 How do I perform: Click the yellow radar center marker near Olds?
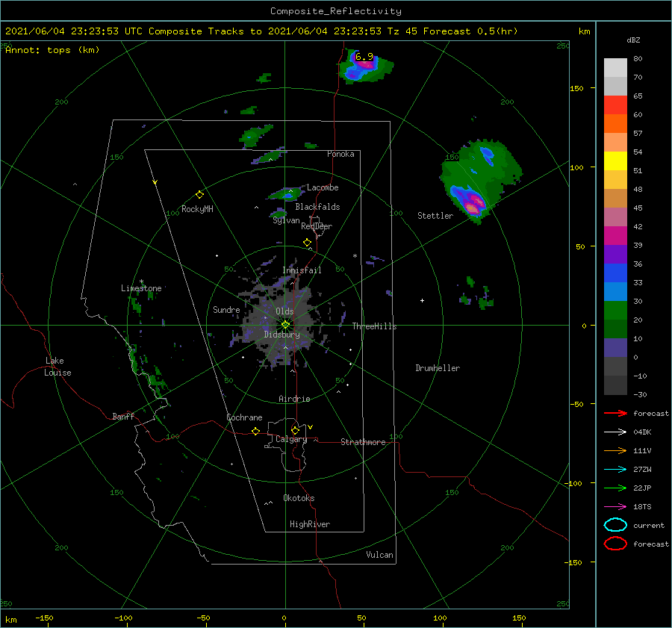(x=285, y=325)
